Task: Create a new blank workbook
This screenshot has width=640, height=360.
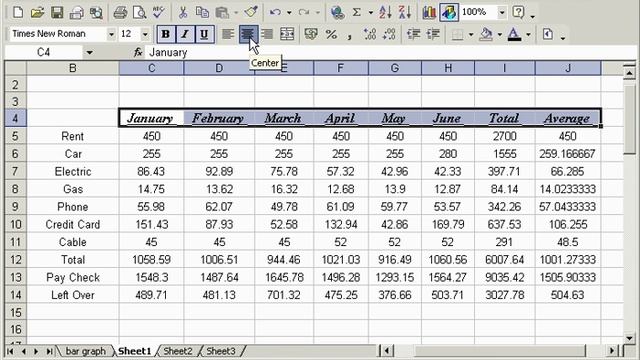Action: pyautogui.click(x=18, y=12)
